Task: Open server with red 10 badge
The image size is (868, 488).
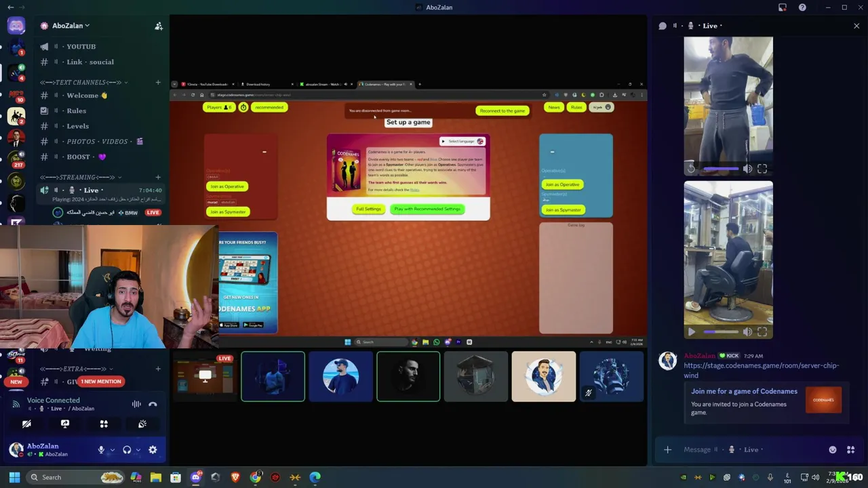Action: click(16, 94)
